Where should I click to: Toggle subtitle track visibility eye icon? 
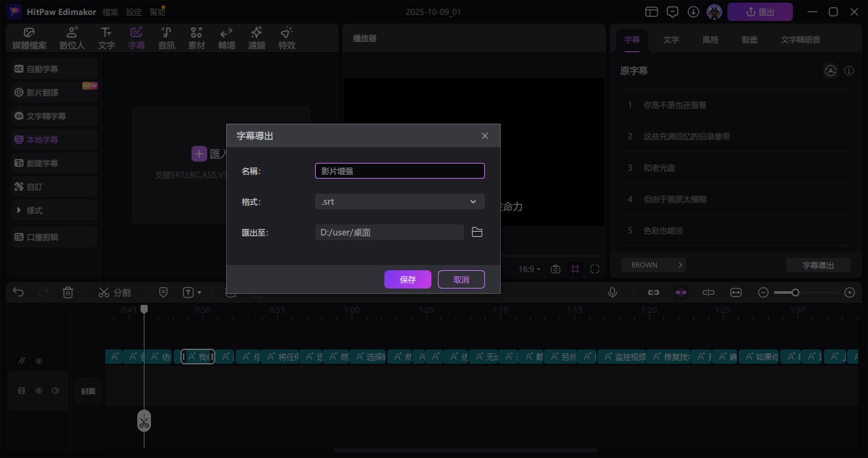(x=39, y=361)
